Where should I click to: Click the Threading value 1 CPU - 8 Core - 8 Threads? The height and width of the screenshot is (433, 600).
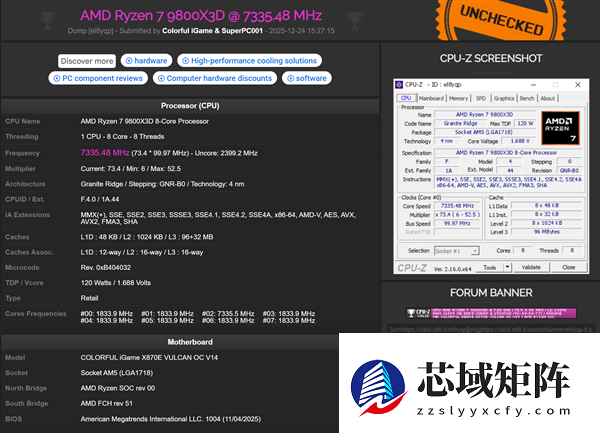122,137
